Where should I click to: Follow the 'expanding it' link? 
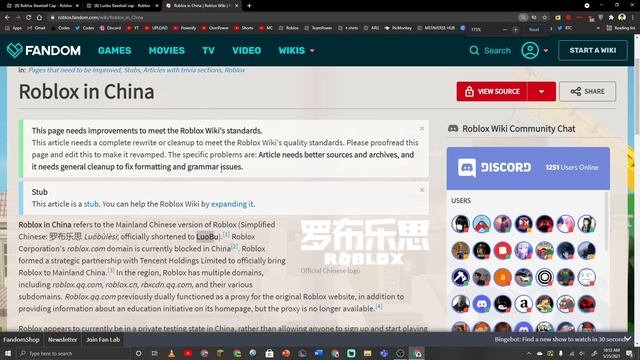232,204
